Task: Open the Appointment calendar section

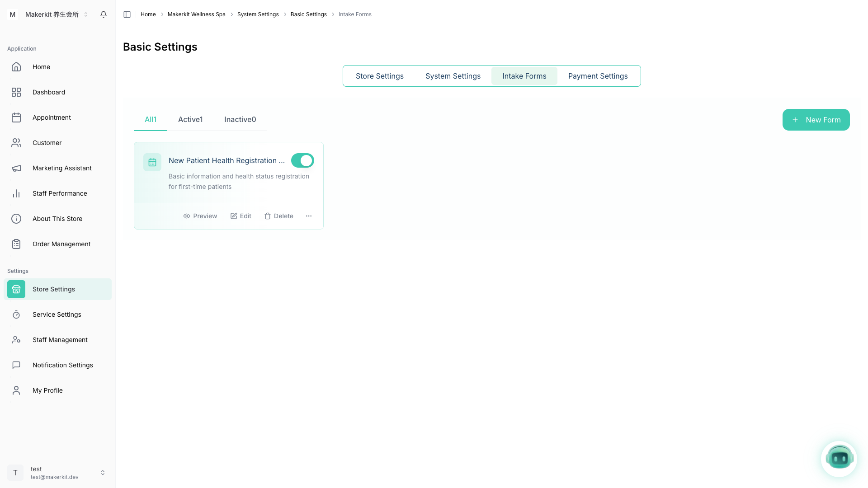Action: (x=52, y=117)
